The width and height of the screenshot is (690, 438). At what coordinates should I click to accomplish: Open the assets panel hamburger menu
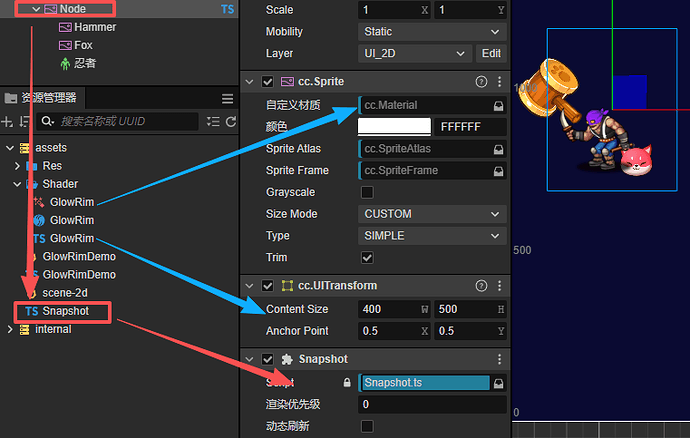pyautogui.click(x=228, y=99)
